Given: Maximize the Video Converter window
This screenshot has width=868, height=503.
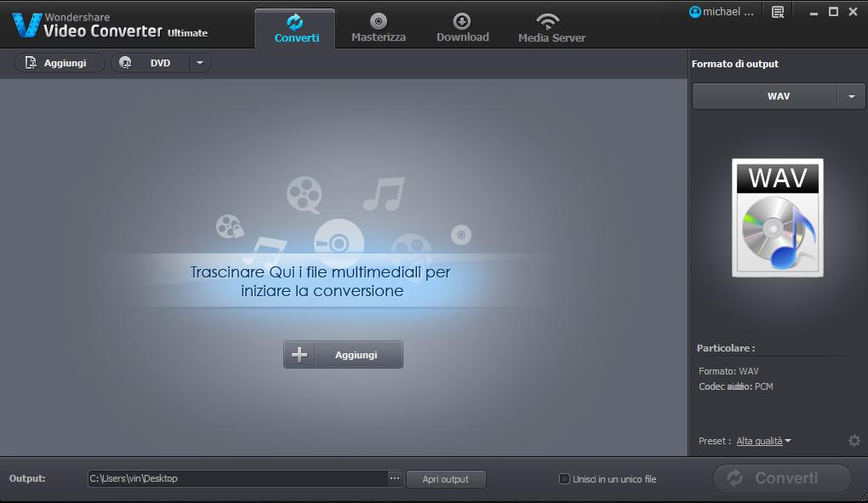Looking at the screenshot, I should [x=833, y=12].
